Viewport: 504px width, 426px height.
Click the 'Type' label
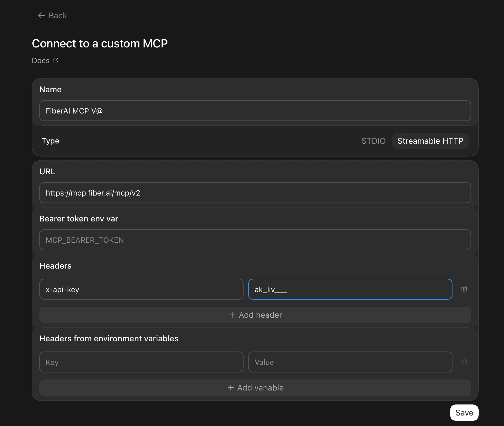[x=50, y=141]
